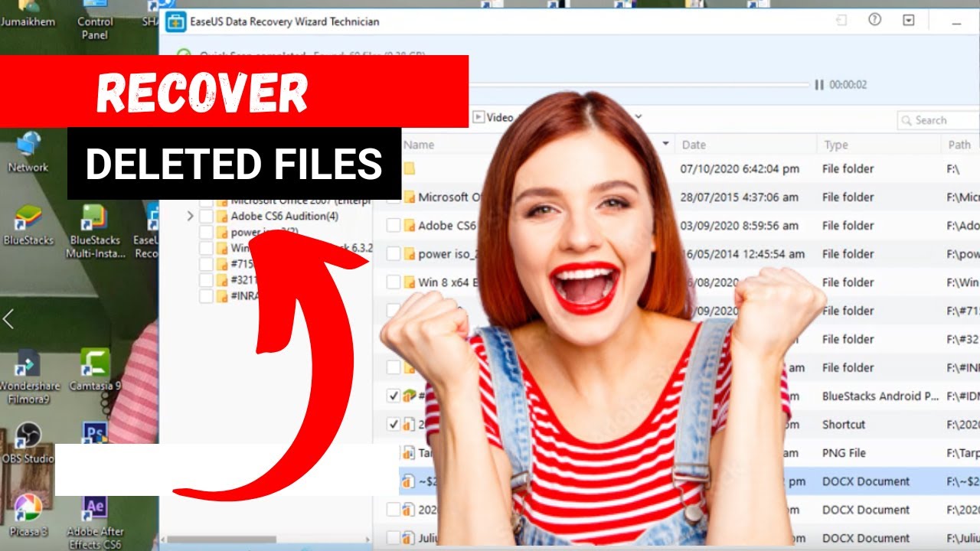Click date 28/07/2015 4:37:06 am

[x=740, y=197]
